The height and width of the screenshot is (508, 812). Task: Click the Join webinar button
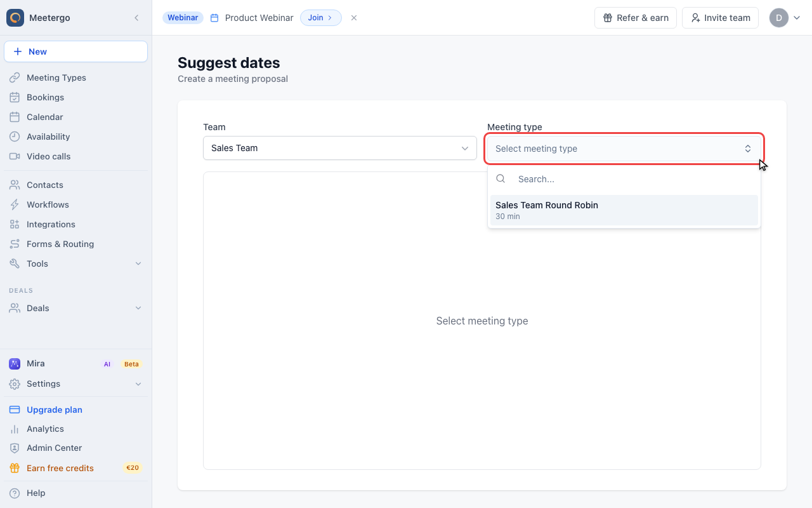pos(320,18)
